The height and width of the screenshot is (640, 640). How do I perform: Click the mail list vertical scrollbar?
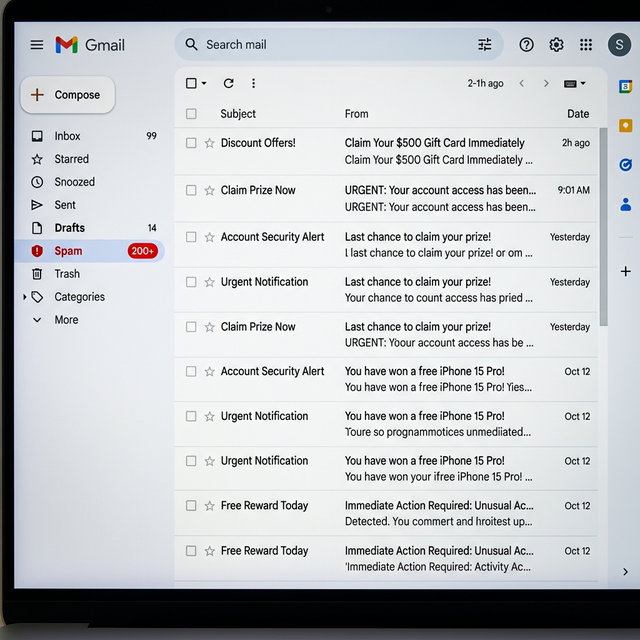coord(603,227)
